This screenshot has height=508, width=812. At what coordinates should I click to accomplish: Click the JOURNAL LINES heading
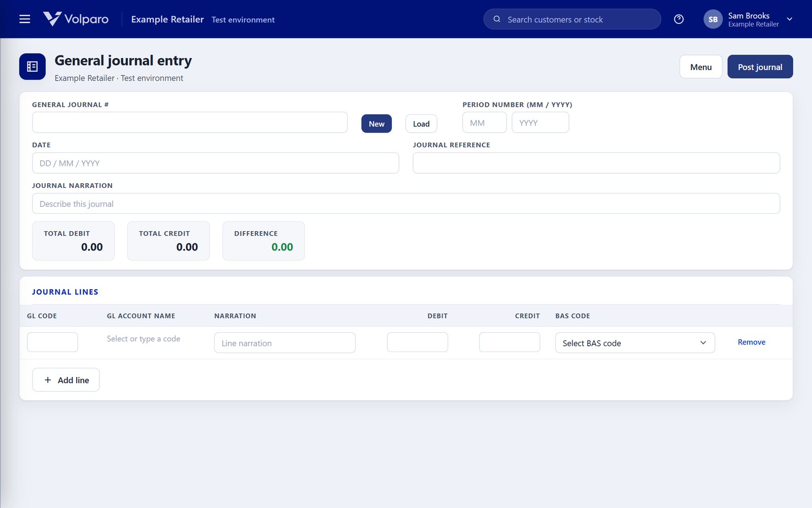coord(65,292)
